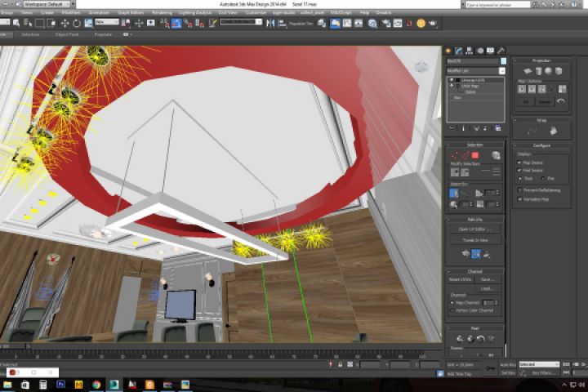The image size is (588, 392).
Task: Click the Reset UVWs button
Action: coord(460,279)
